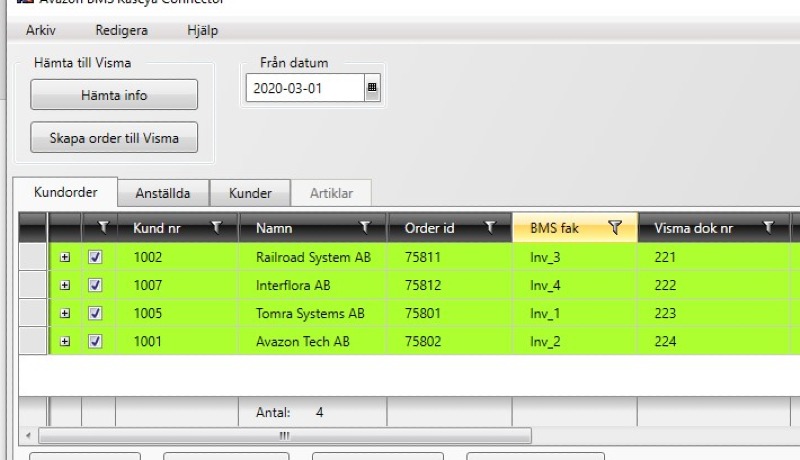Open filter for BMS fak column

click(615, 227)
